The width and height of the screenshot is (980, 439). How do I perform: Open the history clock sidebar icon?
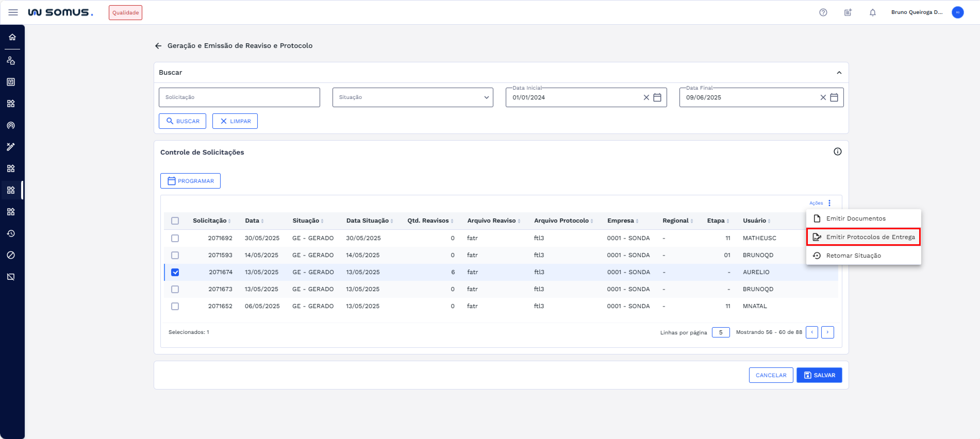[11, 233]
